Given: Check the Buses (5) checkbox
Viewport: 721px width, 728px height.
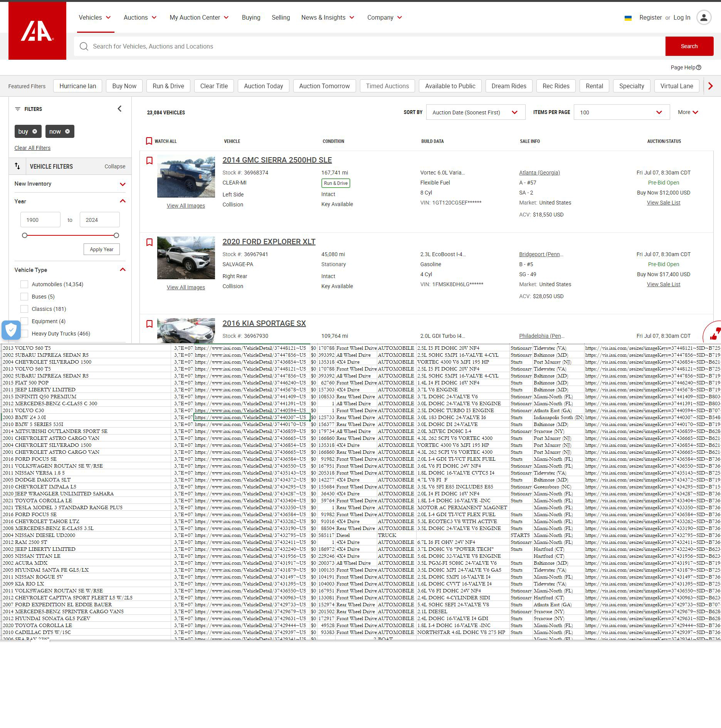Looking at the screenshot, I should (x=24, y=297).
